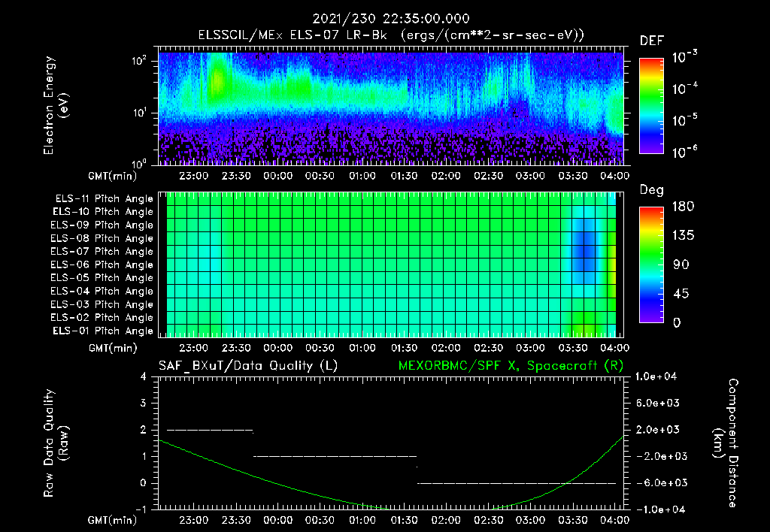Viewport: 770px width, 532px height.
Task: Select the 'ELS-10 Pitch Angle' row label
Action: click(103, 212)
